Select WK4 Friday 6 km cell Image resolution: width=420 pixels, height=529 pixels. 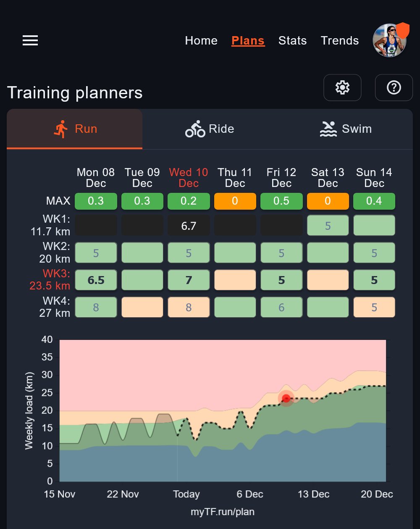(281, 308)
